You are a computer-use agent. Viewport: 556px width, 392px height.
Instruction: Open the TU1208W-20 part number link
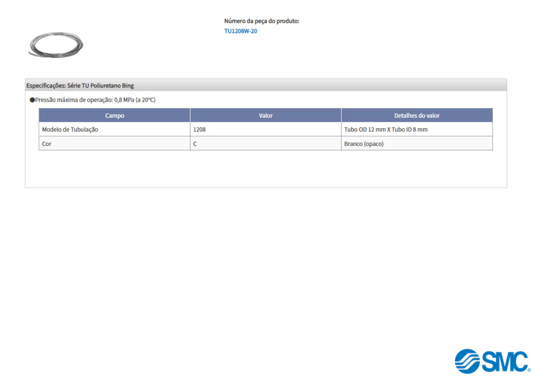point(241,31)
